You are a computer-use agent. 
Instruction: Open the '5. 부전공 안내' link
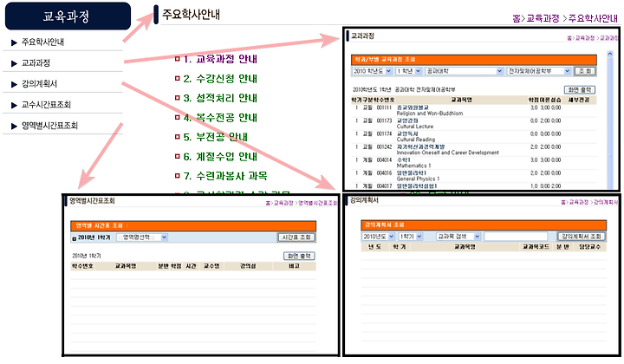pyautogui.click(x=215, y=137)
